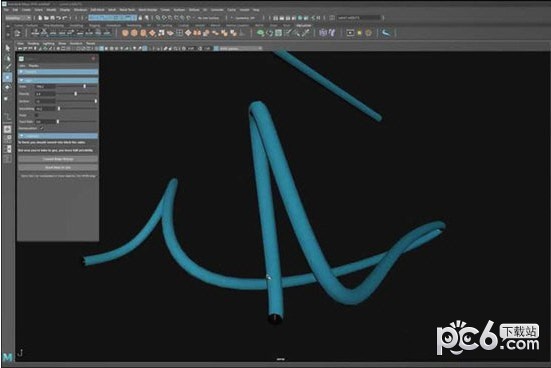The width and height of the screenshot is (551, 368).
Task: Open the File menu
Action: [6, 10]
